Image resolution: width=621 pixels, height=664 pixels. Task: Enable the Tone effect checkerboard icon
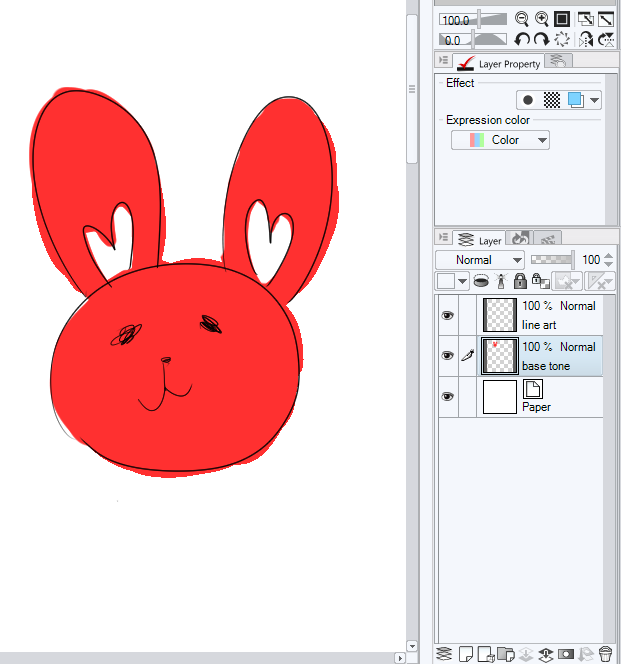[551, 100]
